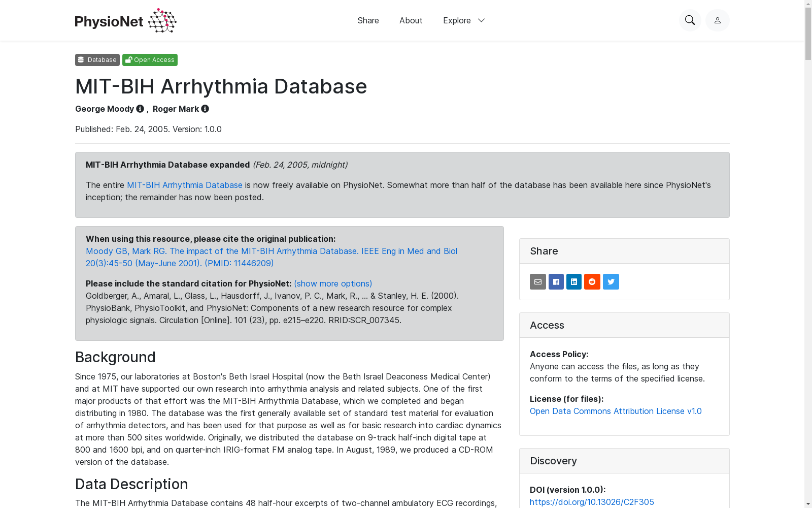Open the Moody GB, Mark RG citation link
Screen dimensions: 812x508
click(x=272, y=257)
